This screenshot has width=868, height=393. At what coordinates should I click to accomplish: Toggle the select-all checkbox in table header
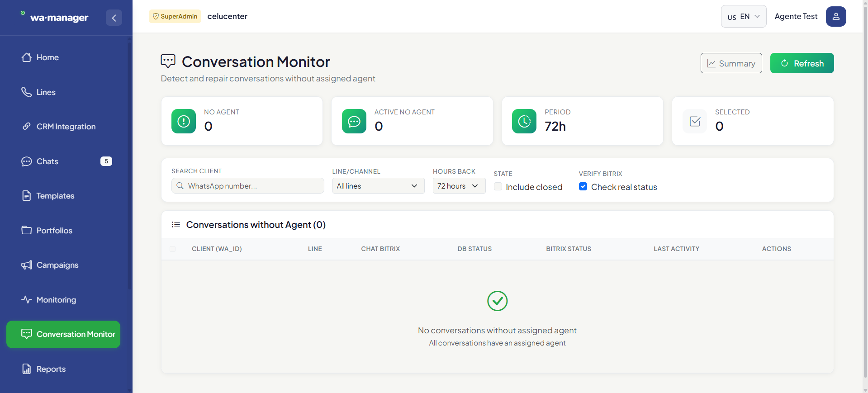172,249
